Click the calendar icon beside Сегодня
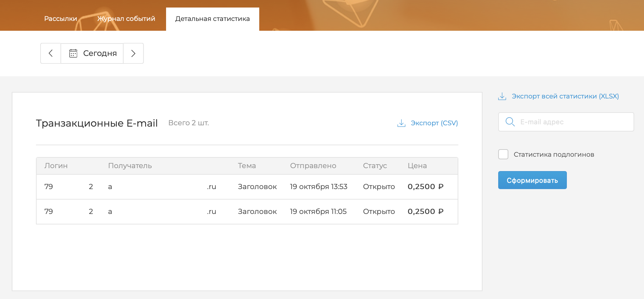Image resolution: width=644 pixels, height=299 pixels. pyautogui.click(x=73, y=53)
